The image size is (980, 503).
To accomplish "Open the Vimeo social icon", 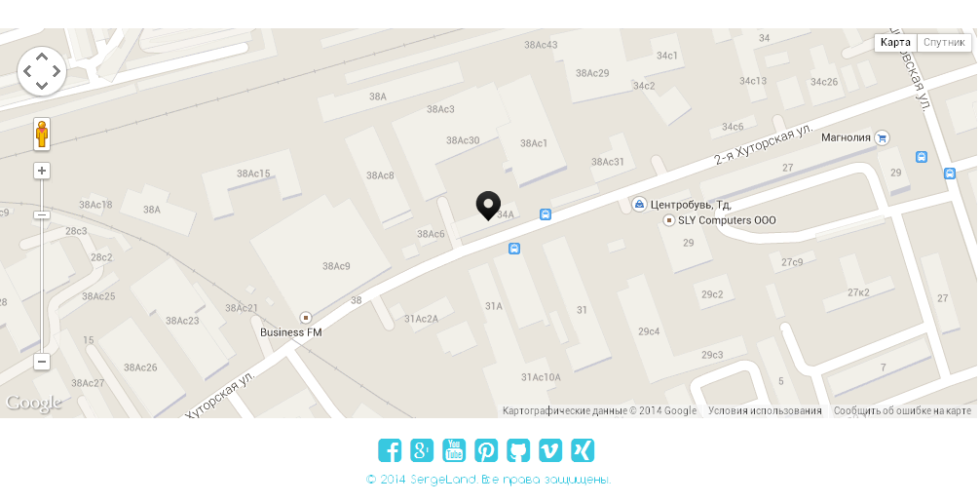I will pyautogui.click(x=550, y=450).
